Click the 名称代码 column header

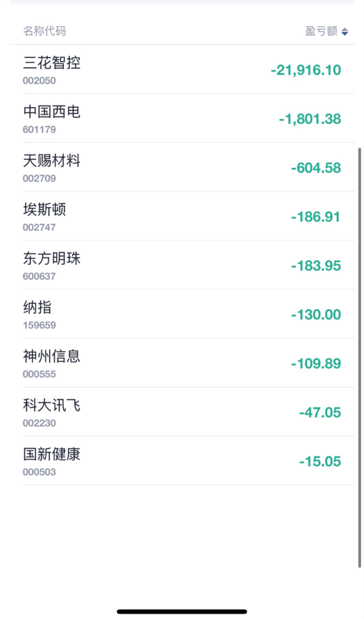coord(45,32)
